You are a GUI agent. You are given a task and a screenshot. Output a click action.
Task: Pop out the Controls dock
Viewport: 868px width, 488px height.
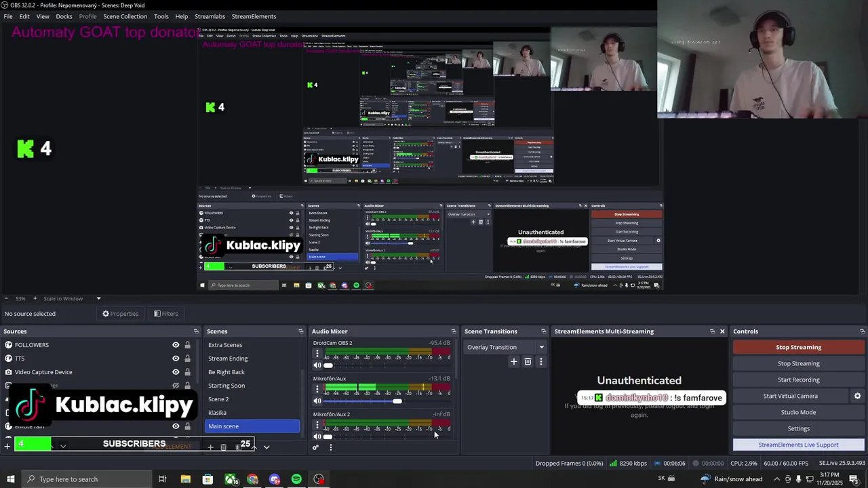click(862, 331)
